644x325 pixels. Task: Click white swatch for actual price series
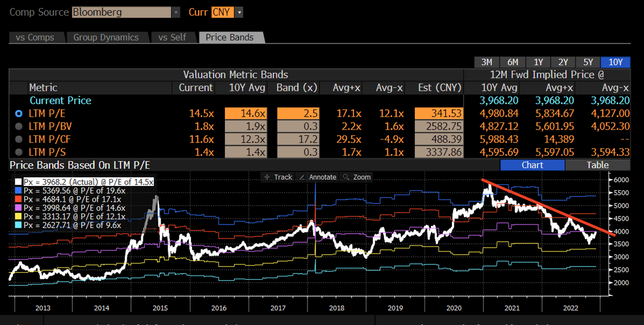tap(18, 183)
